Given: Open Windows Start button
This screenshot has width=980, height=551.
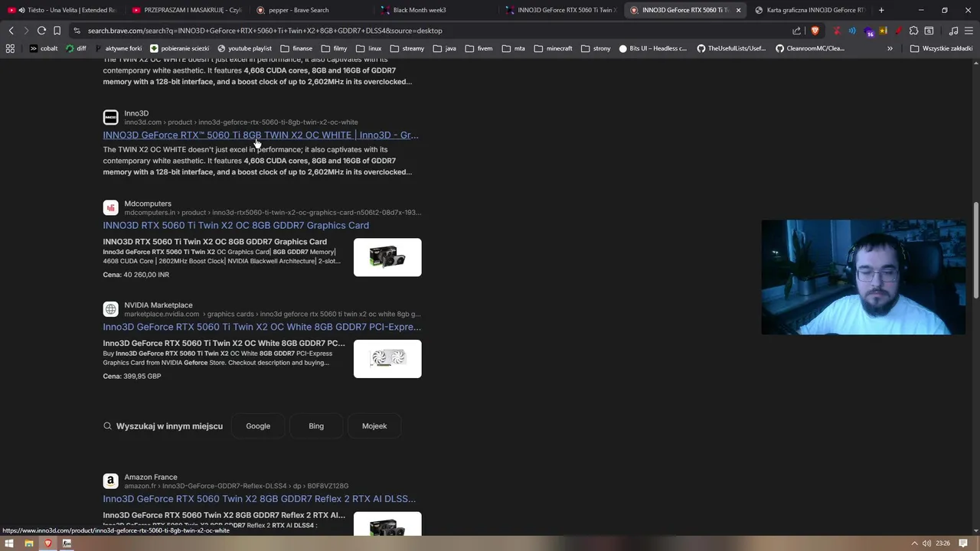Looking at the screenshot, I should click(x=9, y=543).
